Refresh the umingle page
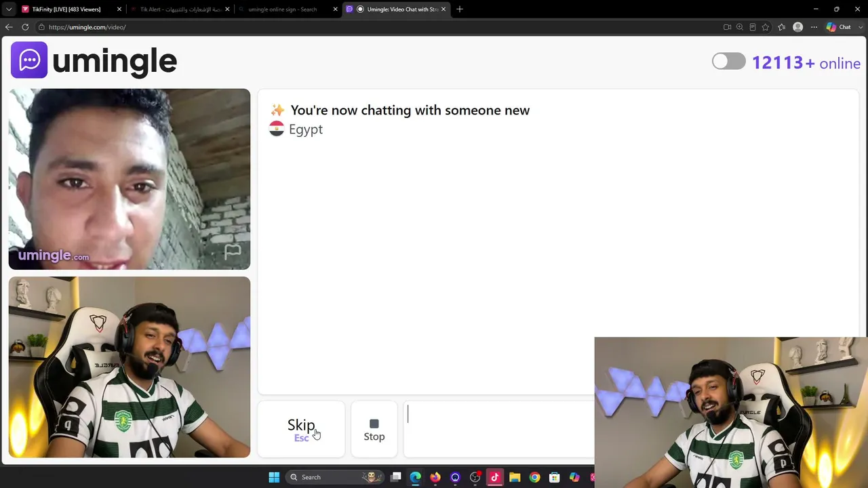This screenshot has height=488, width=868. pos(25,27)
